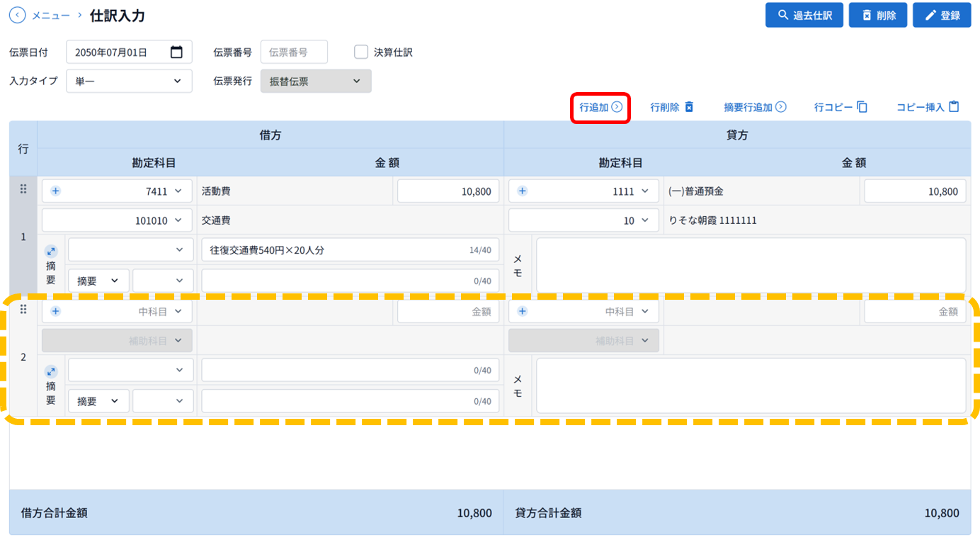Open the 伝票発行 dropdown showing 振替伝票

316,81
